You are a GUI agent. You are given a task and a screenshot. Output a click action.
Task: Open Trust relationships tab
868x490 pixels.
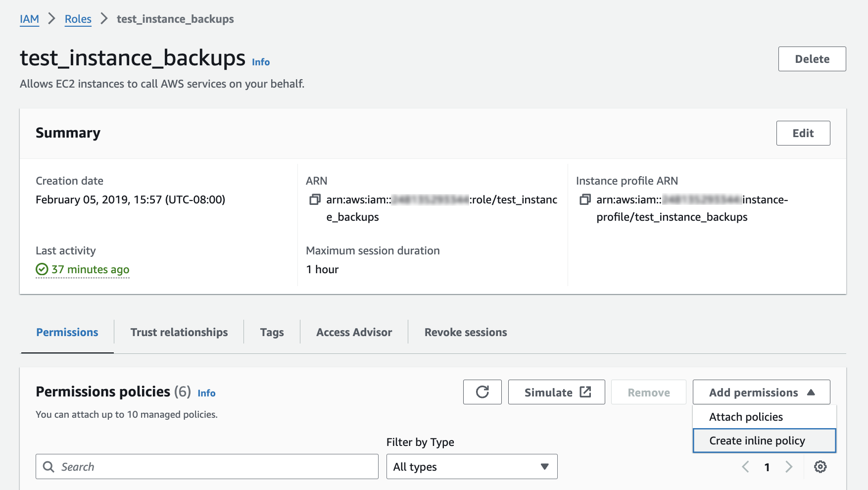(x=179, y=332)
